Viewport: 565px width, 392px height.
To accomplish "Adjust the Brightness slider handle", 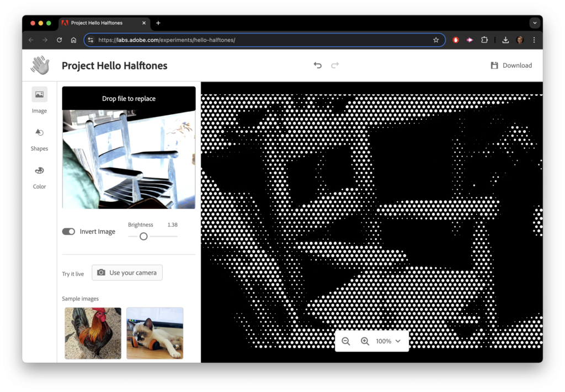I will (143, 236).
